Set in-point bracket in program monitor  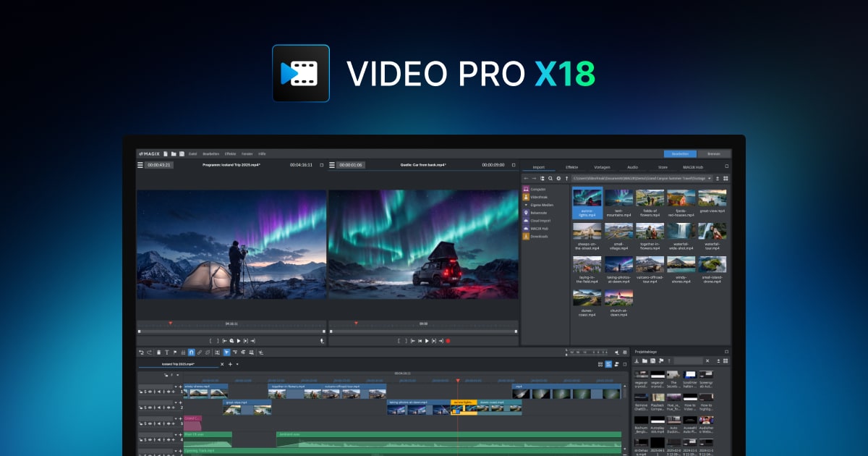(210, 341)
